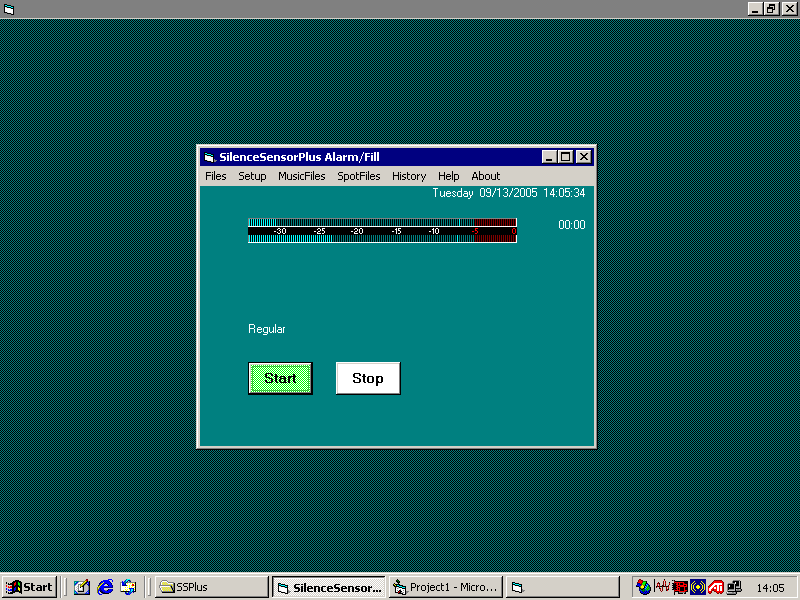This screenshot has height=600, width=800.
Task: Open the Windows Start menu
Action: (29, 587)
